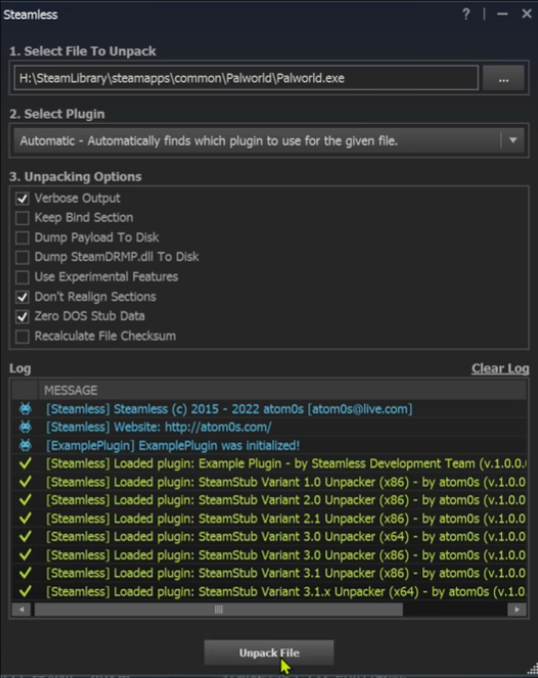Screen dimensions: 538x678
Task: Focus the file path input field
Action: point(246,78)
